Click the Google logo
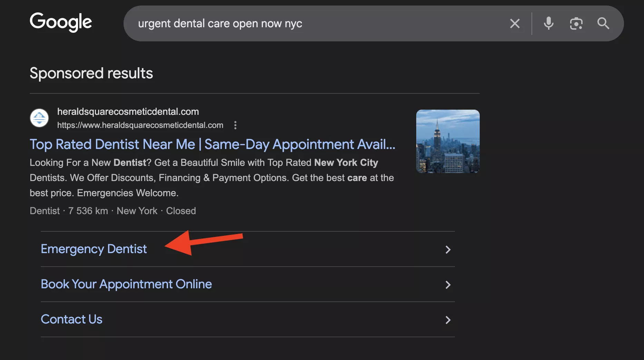 (61, 22)
